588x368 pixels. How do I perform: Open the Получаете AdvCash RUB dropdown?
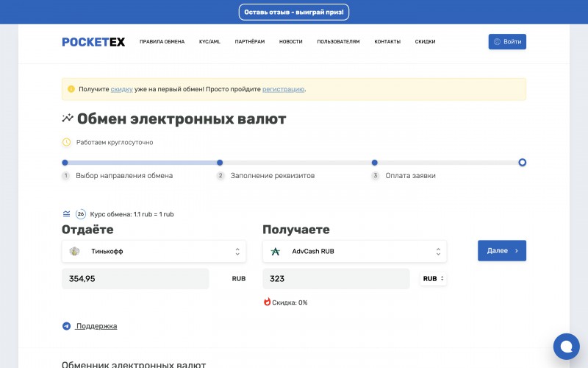(355, 251)
